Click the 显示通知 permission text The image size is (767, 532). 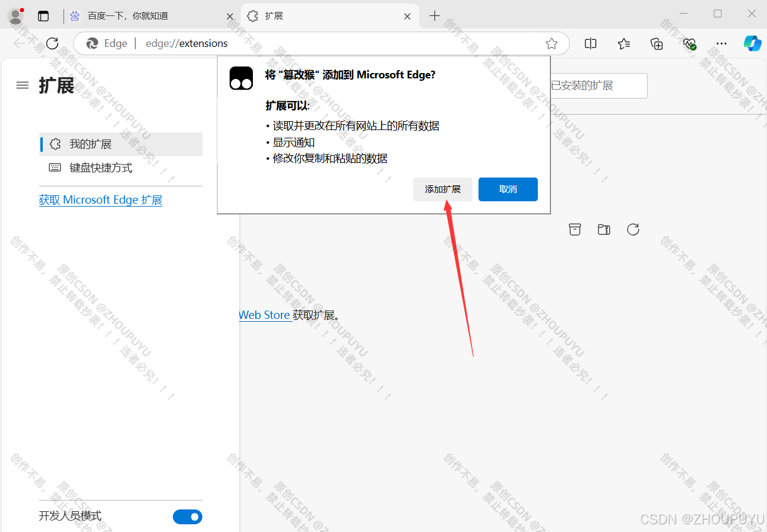(294, 142)
